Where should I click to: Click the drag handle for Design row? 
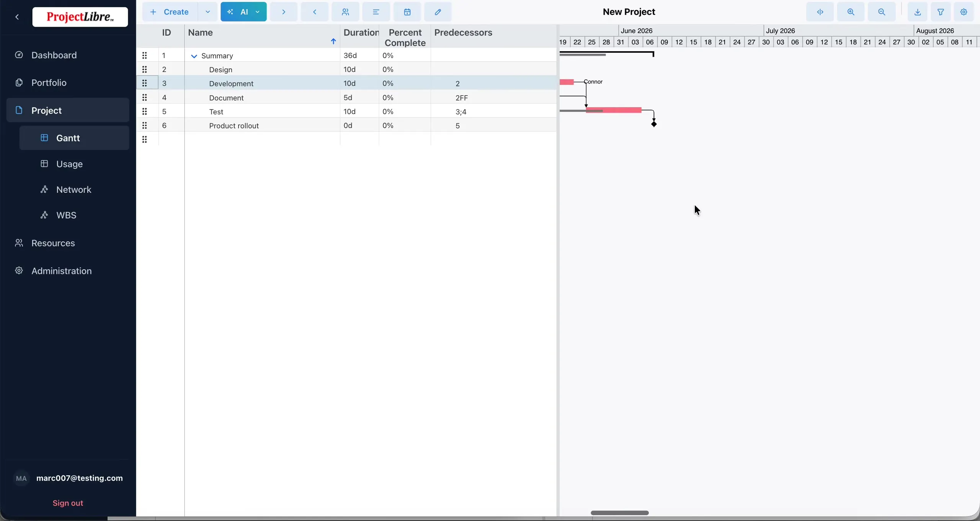coord(144,69)
